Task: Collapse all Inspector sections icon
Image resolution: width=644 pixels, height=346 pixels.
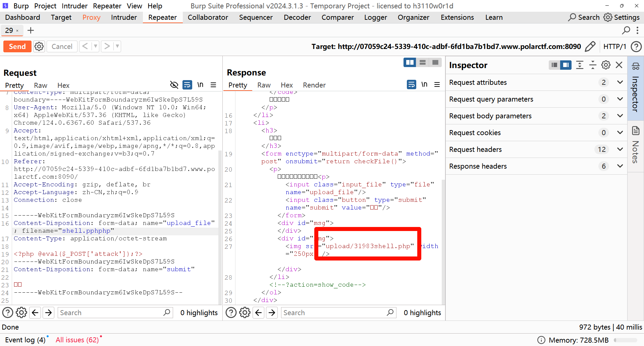Action: pyautogui.click(x=593, y=65)
